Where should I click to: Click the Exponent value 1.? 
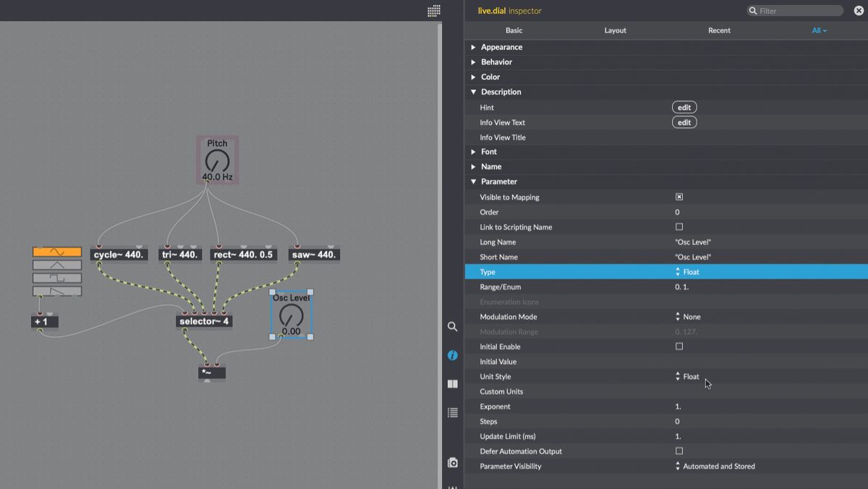coord(678,407)
